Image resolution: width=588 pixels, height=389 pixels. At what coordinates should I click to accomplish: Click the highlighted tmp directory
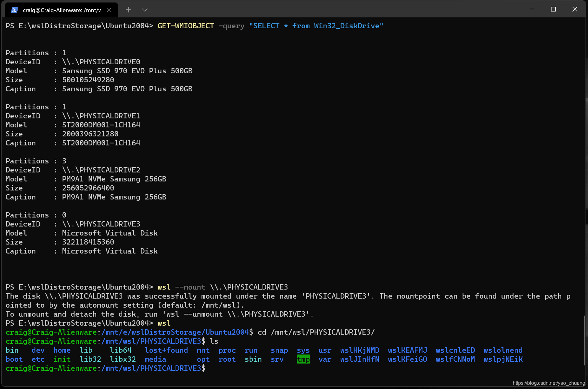click(x=303, y=359)
